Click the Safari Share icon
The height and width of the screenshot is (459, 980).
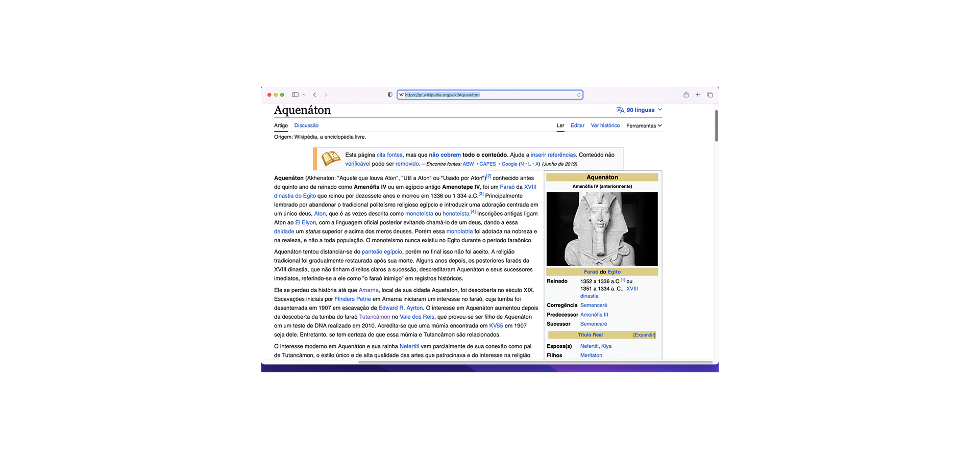point(686,94)
